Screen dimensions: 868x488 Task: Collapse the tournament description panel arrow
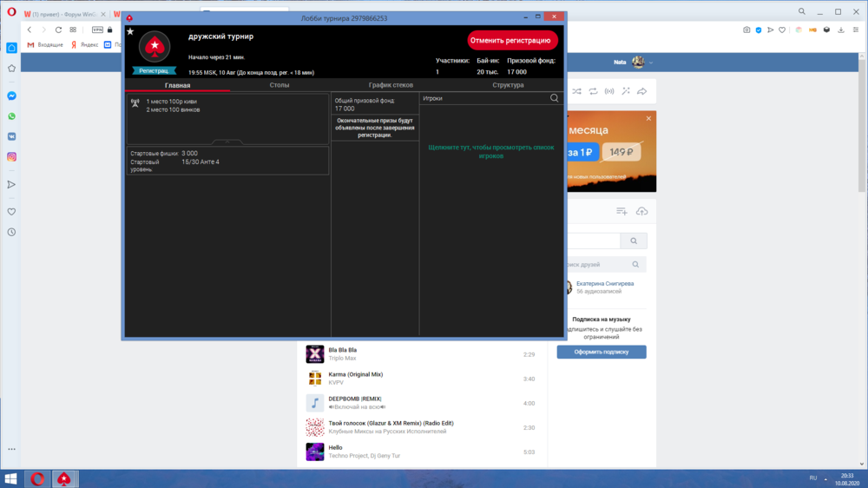[227, 142]
